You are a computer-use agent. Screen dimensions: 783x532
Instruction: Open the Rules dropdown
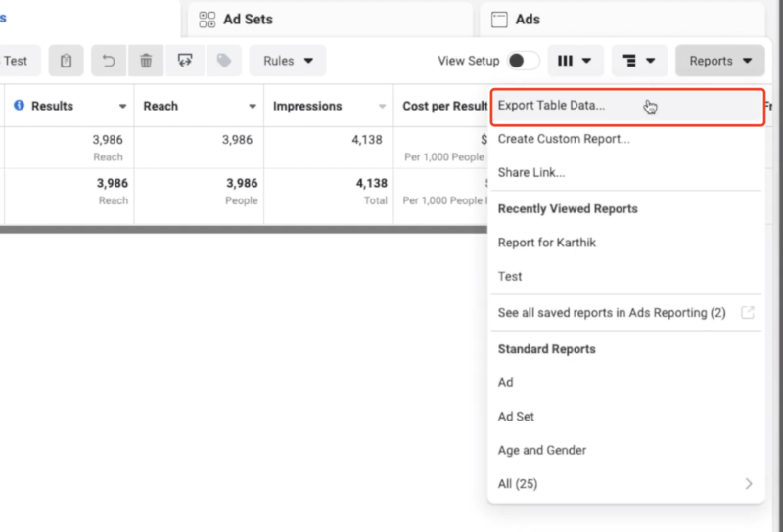point(288,61)
